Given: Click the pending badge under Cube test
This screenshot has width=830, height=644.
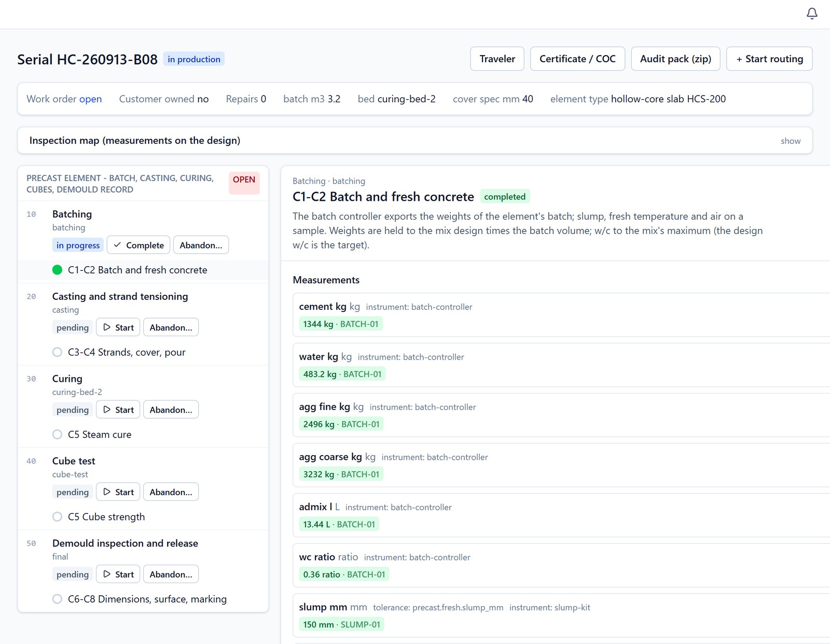Looking at the screenshot, I should point(73,492).
